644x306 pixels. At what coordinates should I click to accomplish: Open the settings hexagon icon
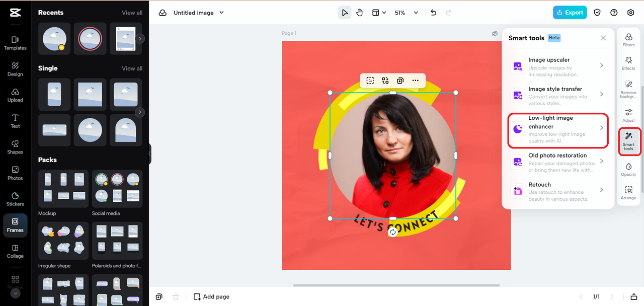click(x=631, y=13)
